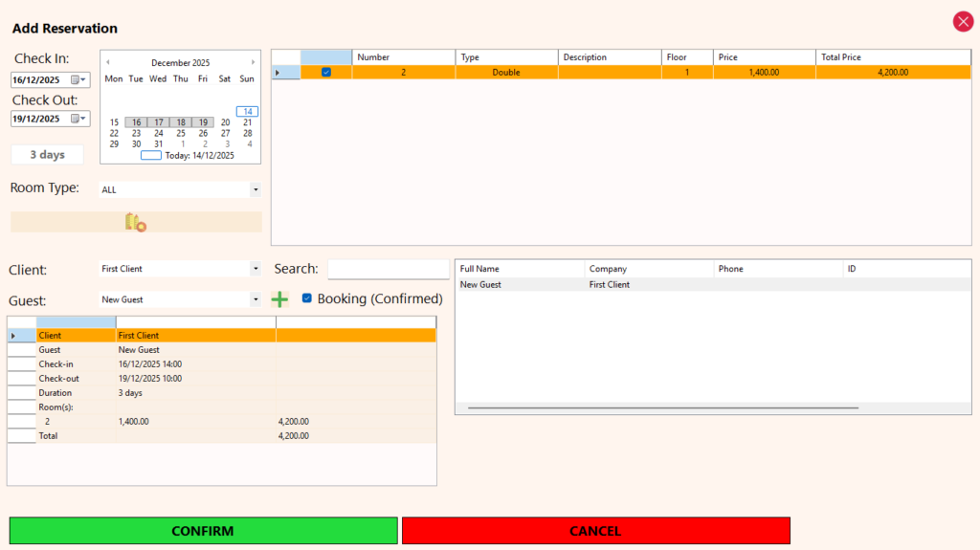Click into the Search input field
The height and width of the screenshot is (550, 980).
click(x=388, y=270)
